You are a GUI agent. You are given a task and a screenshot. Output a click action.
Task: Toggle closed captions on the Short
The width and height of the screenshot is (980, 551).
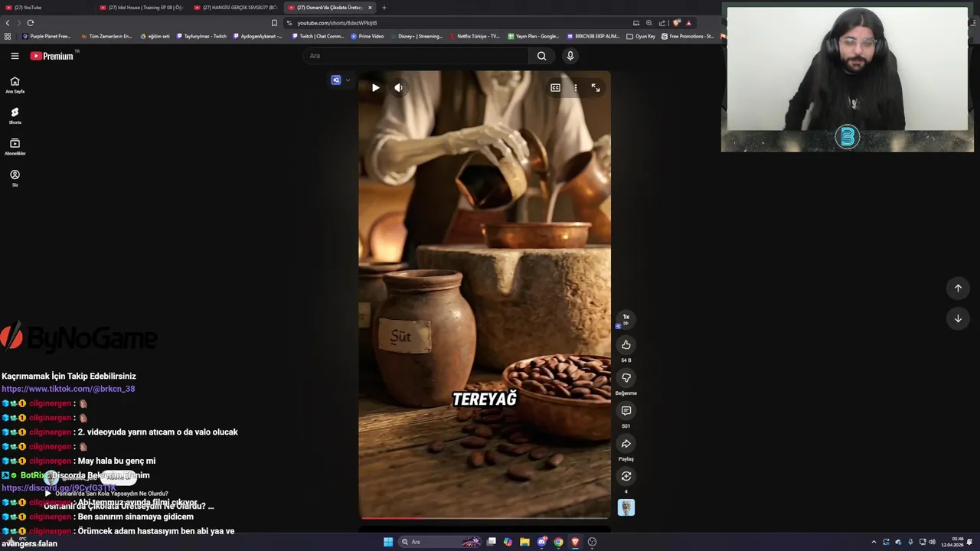click(x=555, y=88)
